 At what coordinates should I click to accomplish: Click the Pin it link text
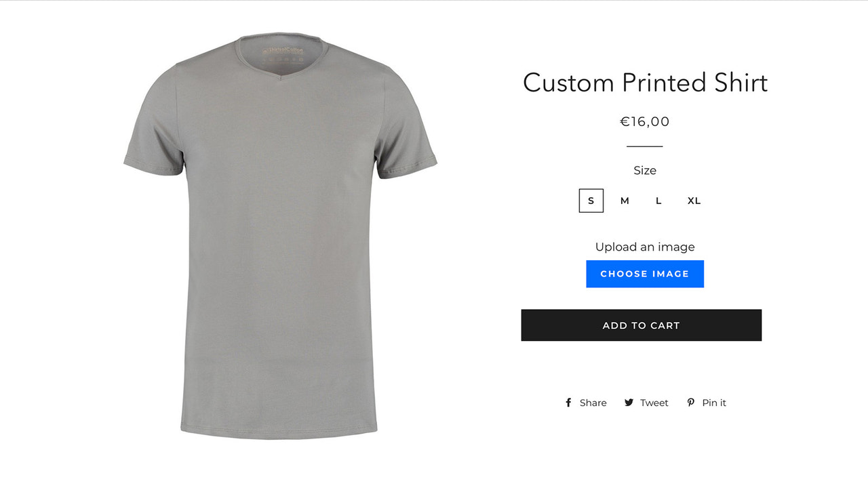click(x=713, y=402)
